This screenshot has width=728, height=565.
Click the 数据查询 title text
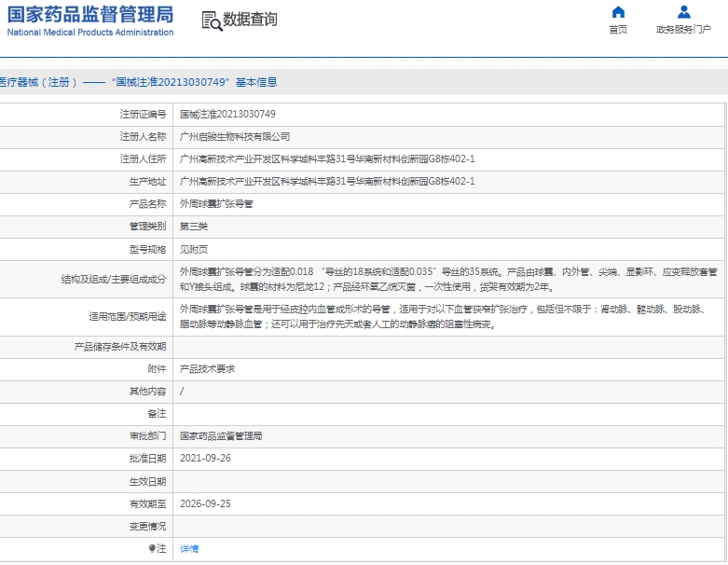pyautogui.click(x=250, y=20)
